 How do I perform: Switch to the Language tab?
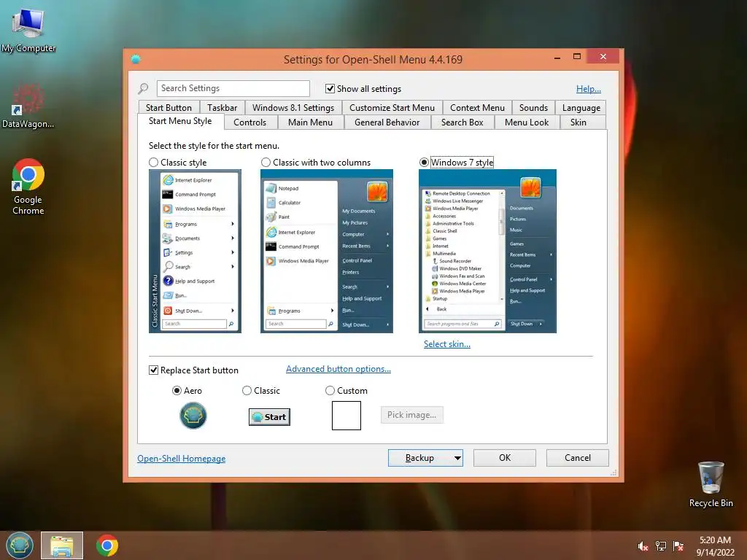pyautogui.click(x=581, y=108)
